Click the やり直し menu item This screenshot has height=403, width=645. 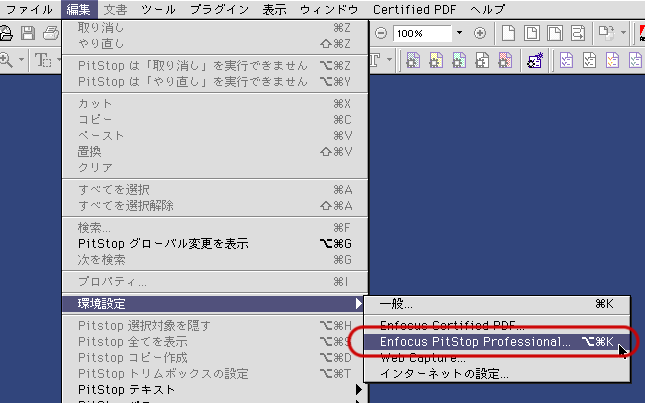[215, 44]
